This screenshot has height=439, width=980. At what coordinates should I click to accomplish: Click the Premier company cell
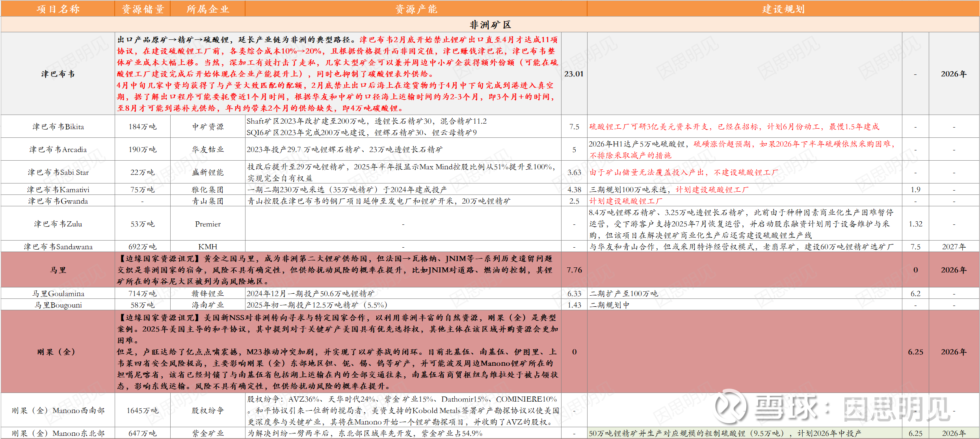pos(208,224)
